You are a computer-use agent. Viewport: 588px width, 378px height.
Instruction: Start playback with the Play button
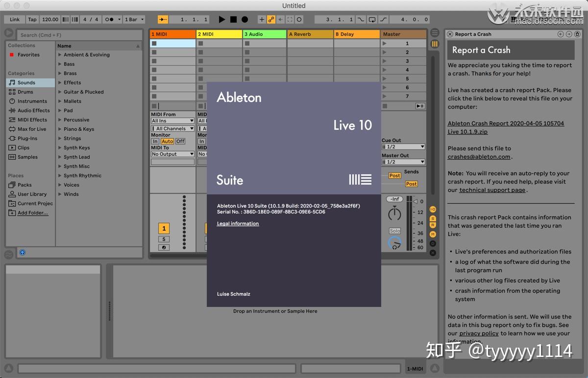[222, 20]
